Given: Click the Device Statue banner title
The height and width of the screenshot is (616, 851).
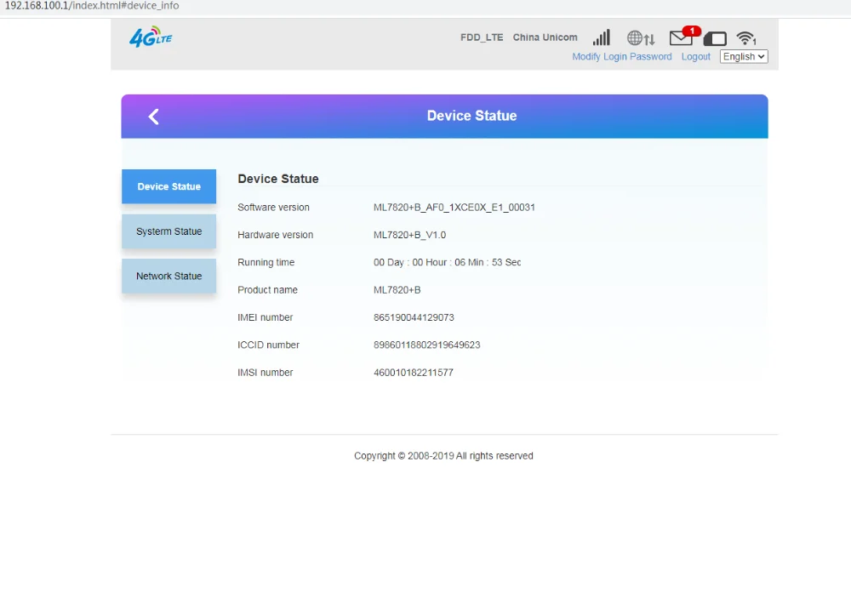Looking at the screenshot, I should pyautogui.click(x=471, y=116).
